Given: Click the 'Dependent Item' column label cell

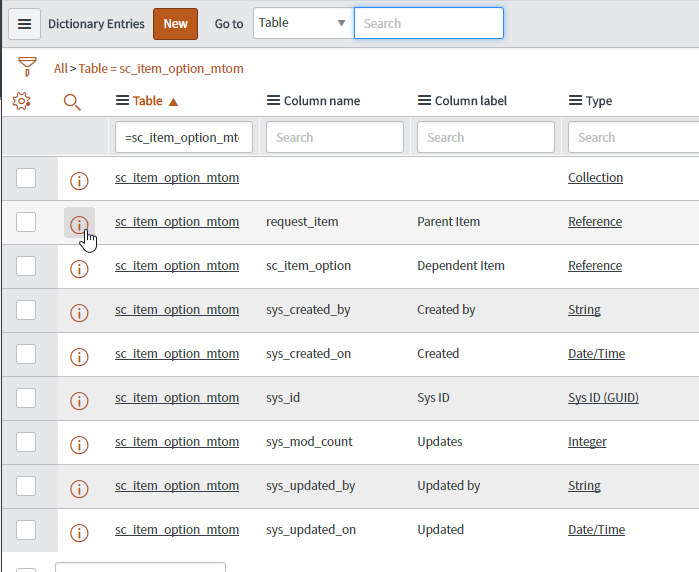Looking at the screenshot, I should click(x=461, y=266).
